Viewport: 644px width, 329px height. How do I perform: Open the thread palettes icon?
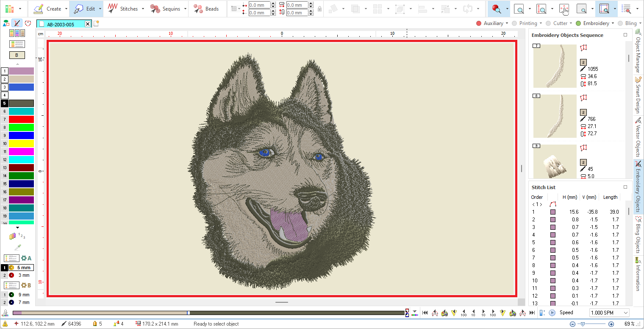(x=17, y=33)
